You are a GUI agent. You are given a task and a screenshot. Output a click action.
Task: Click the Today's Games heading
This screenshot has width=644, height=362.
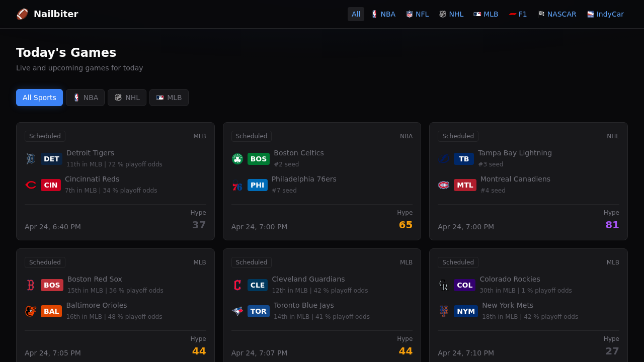point(66,52)
